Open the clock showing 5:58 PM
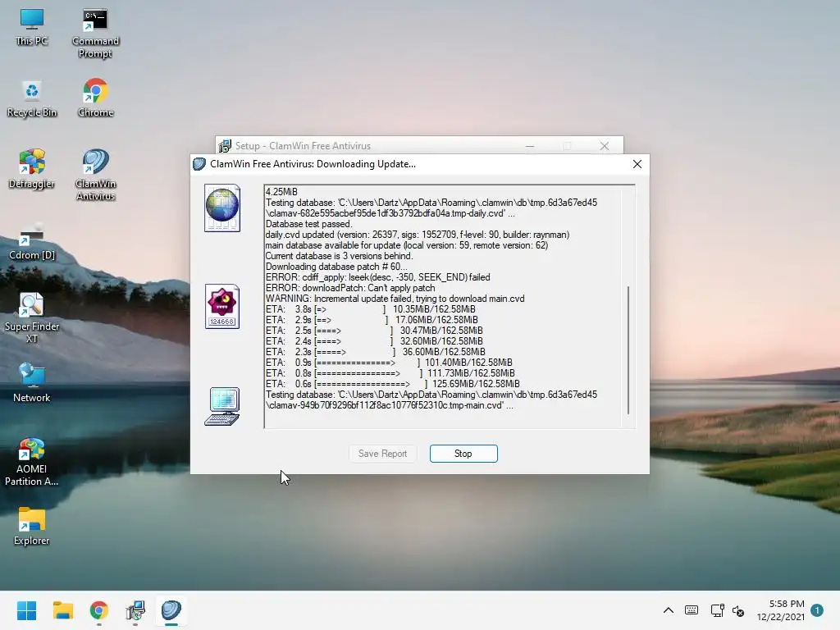This screenshot has width=840, height=630. coord(781,610)
